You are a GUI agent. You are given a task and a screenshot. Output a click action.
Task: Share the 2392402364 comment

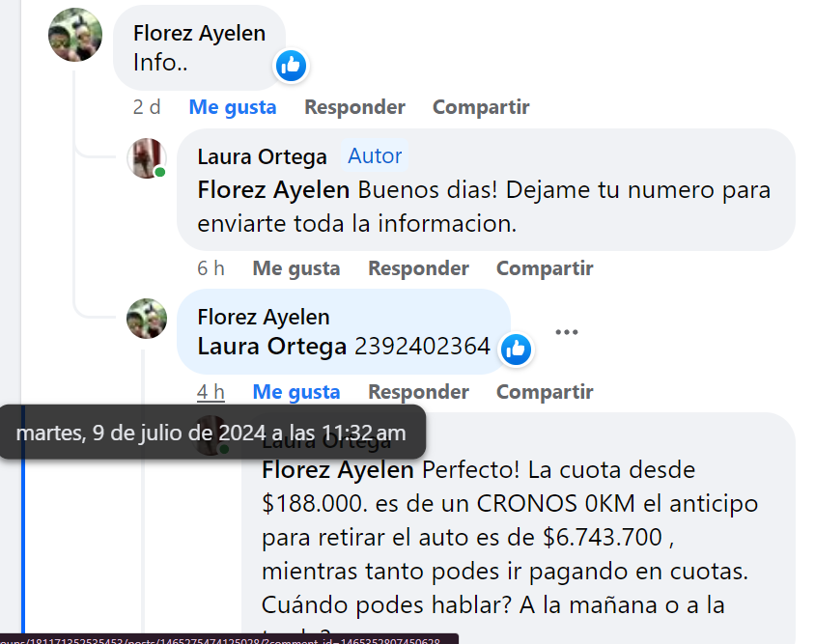[x=545, y=392]
